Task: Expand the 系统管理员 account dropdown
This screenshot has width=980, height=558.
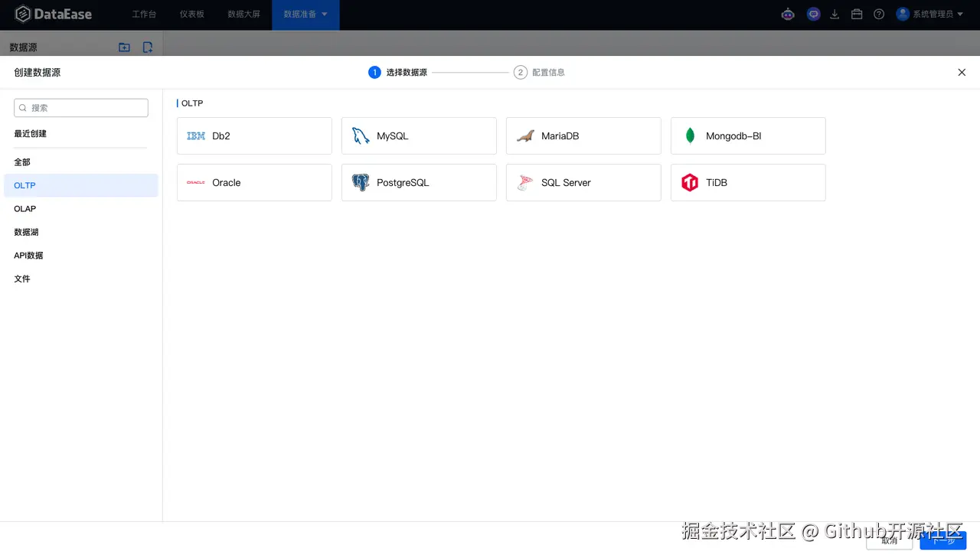Action: (x=960, y=15)
